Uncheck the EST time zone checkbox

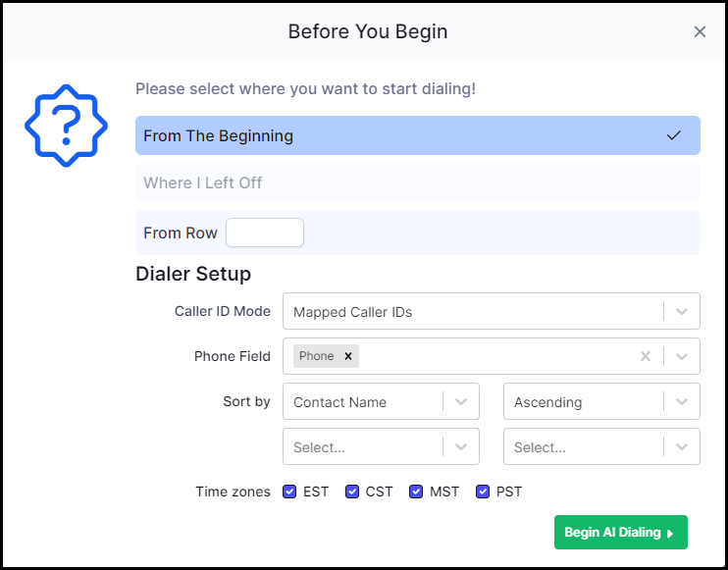pyautogui.click(x=289, y=492)
